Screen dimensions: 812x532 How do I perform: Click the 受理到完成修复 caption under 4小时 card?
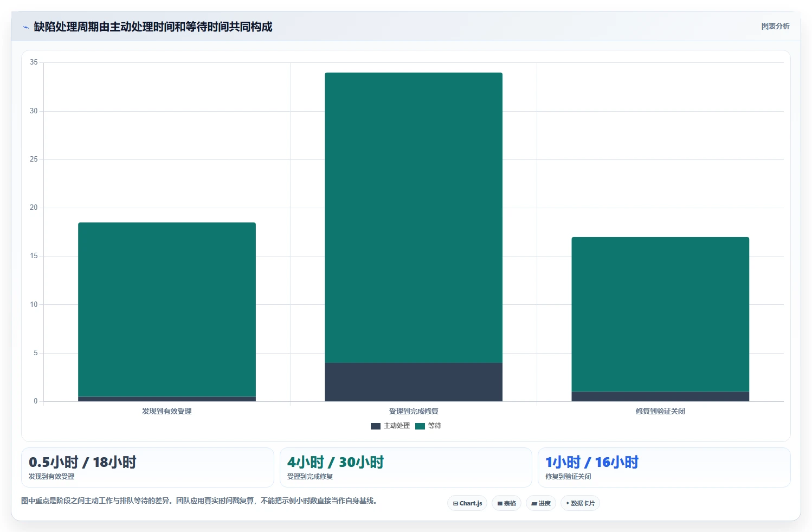click(310, 477)
